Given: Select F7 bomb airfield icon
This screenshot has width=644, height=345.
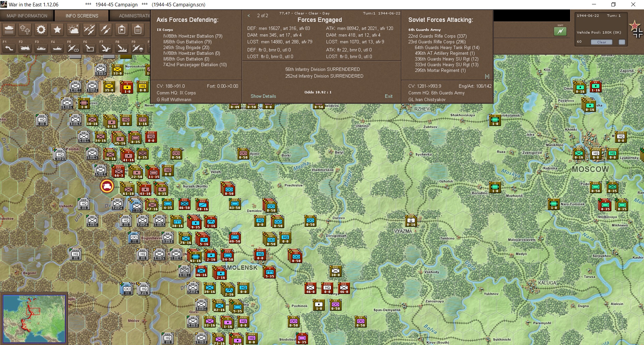Looking at the screenshot, I should 106,48.
